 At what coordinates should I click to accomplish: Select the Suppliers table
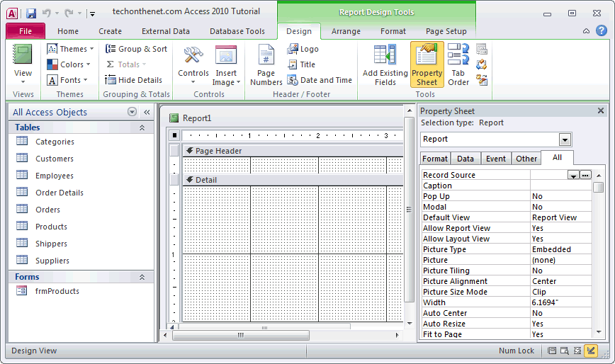tap(81, 261)
